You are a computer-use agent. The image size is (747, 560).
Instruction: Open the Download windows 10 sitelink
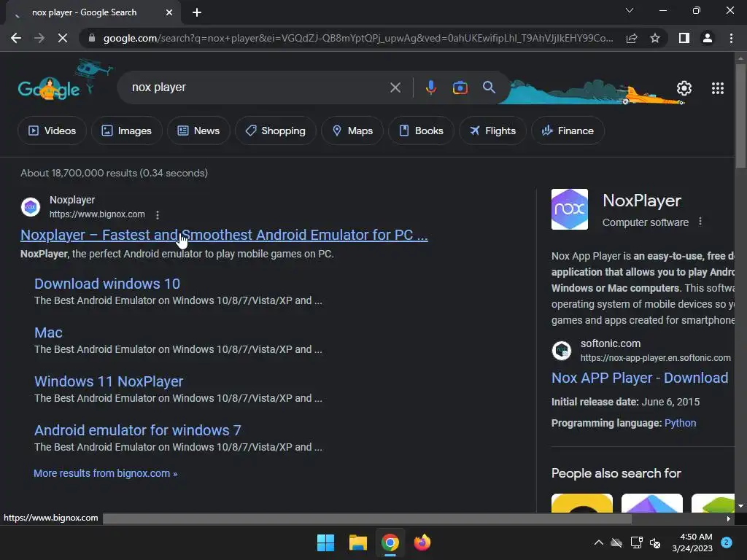(107, 284)
